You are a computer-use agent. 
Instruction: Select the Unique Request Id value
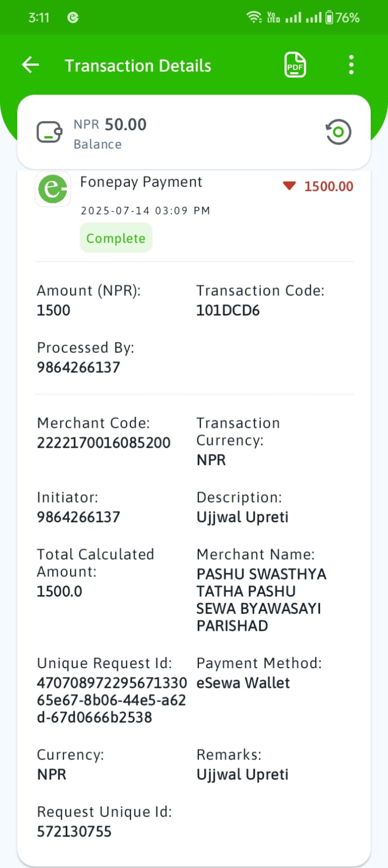(x=112, y=700)
